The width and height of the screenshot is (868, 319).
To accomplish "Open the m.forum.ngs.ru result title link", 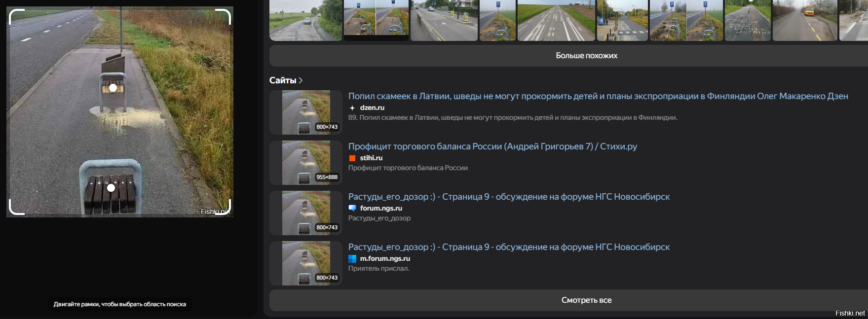I will 509,247.
